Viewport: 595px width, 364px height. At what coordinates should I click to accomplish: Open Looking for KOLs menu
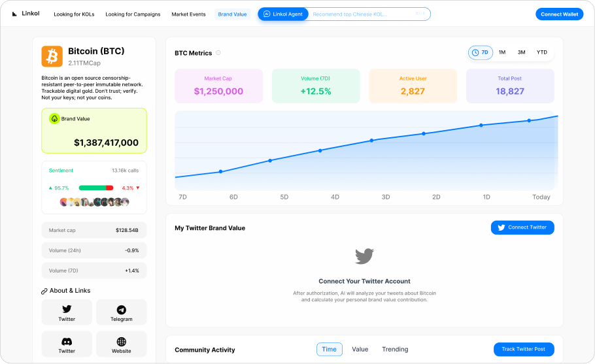(74, 14)
